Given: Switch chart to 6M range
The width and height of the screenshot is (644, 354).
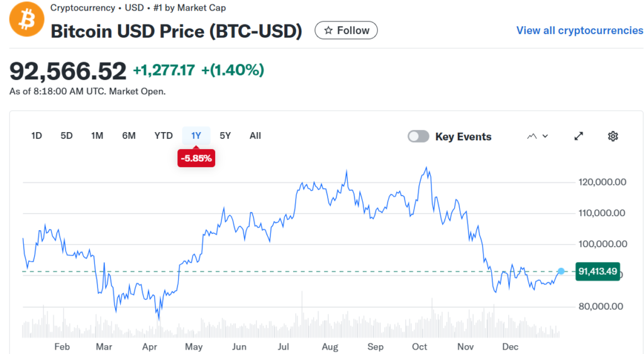Looking at the screenshot, I should pos(129,136).
